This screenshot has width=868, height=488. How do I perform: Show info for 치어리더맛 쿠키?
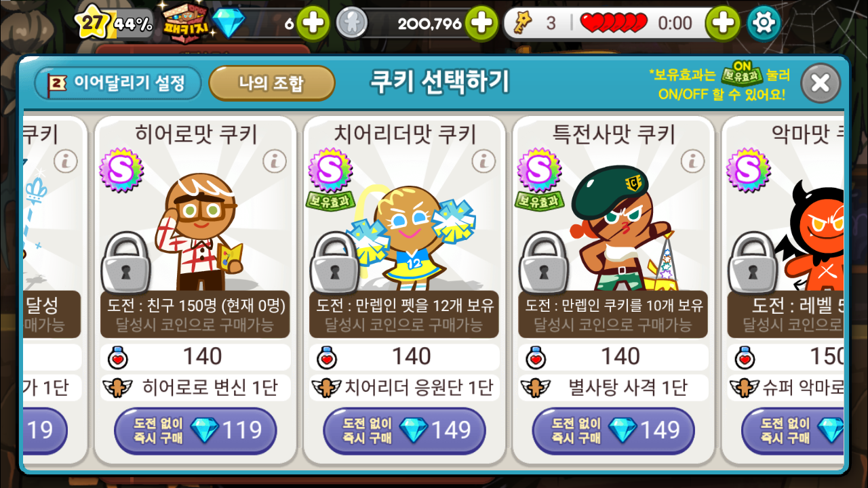[484, 161]
